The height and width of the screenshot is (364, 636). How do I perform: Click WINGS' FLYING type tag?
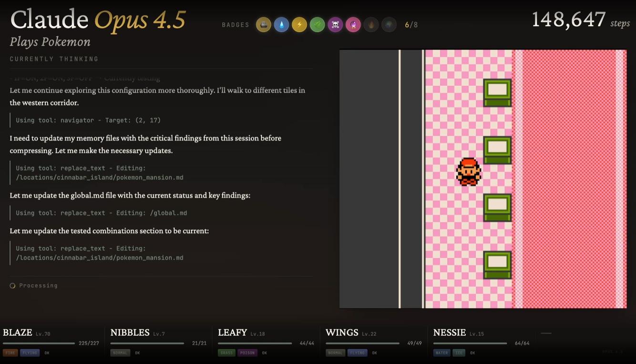pos(357,353)
